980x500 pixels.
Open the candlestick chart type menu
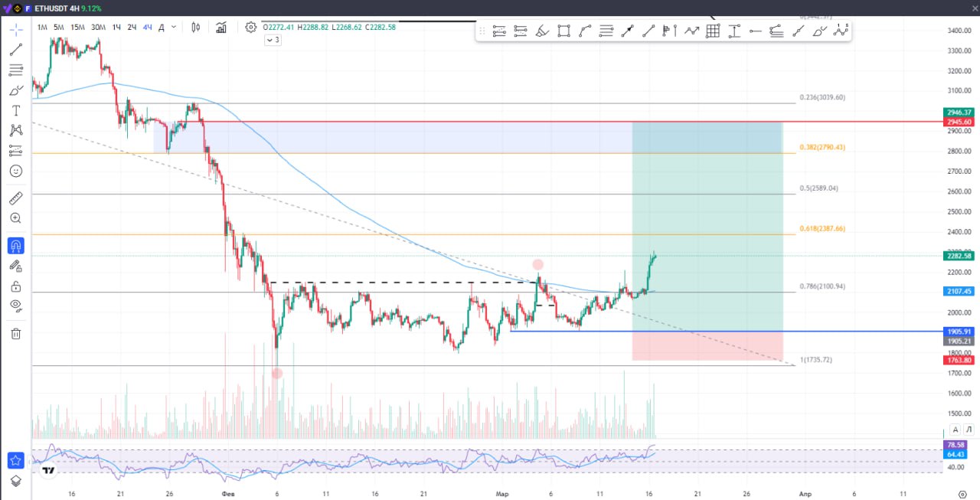click(x=195, y=28)
